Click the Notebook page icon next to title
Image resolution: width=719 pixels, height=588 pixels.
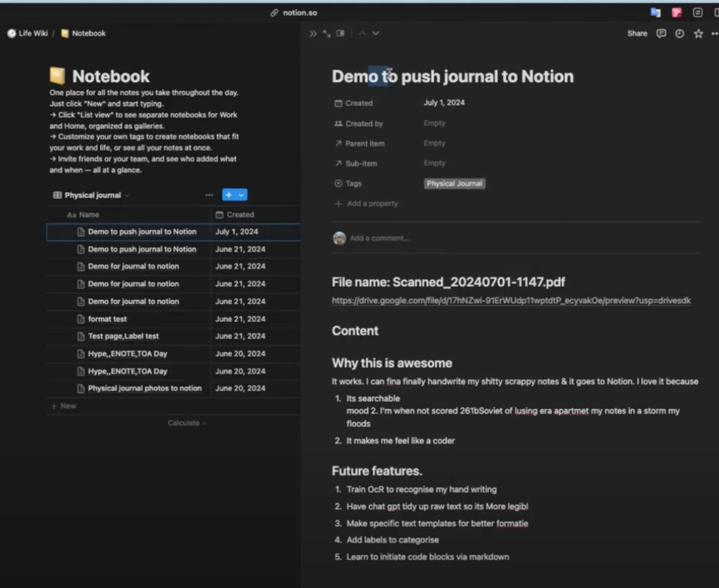point(57,76)
